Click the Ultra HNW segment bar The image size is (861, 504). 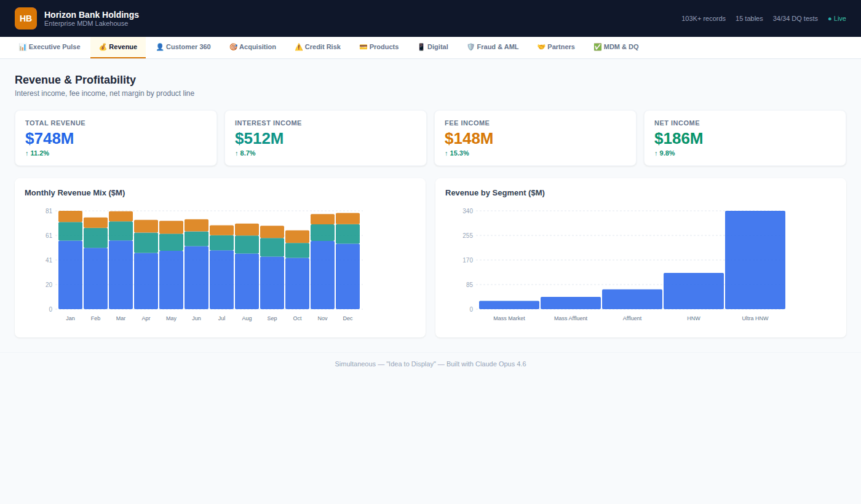755,260
